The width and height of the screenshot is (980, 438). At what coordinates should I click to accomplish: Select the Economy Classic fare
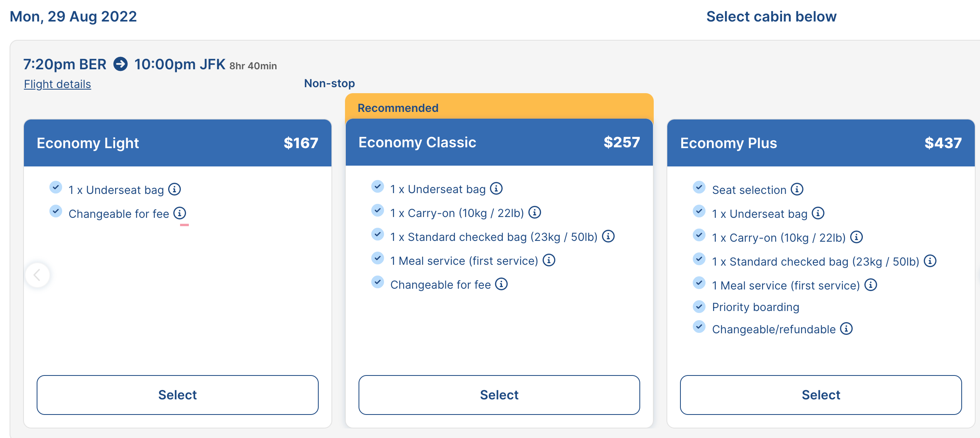(x=499, y=395)
